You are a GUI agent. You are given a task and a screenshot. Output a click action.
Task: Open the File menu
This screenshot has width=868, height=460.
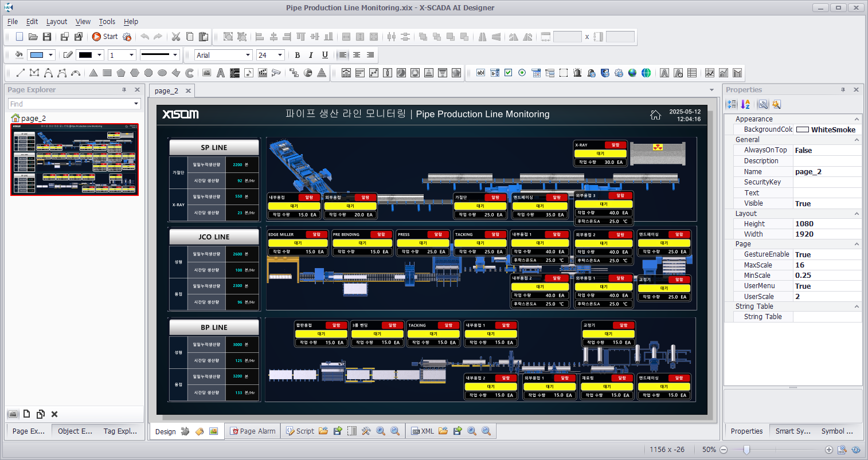click(13, 21)
